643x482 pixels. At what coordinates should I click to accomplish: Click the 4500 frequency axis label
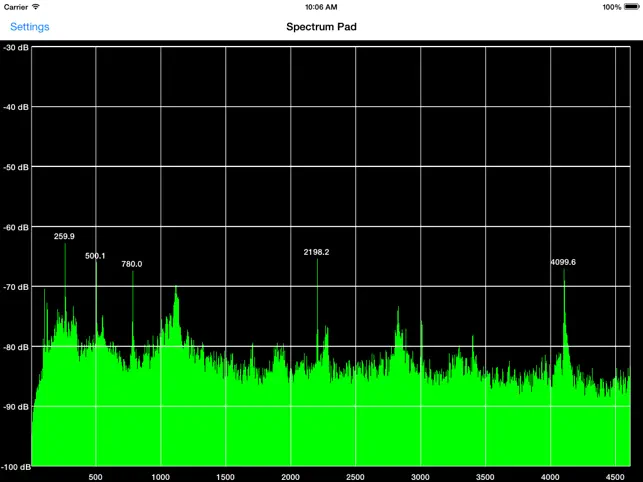pyautogui.click(x=615, y=477)
